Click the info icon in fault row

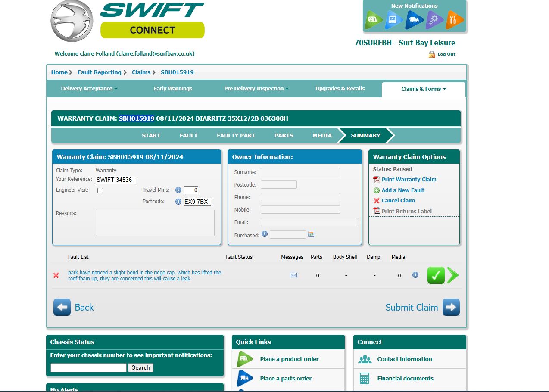click(x=415, y=275)
